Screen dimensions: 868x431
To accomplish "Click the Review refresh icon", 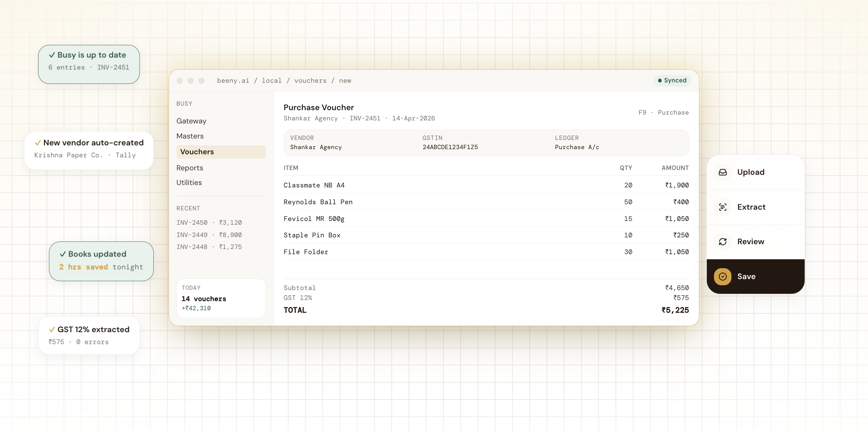I will pyautogui.click(x=723, y=242).
